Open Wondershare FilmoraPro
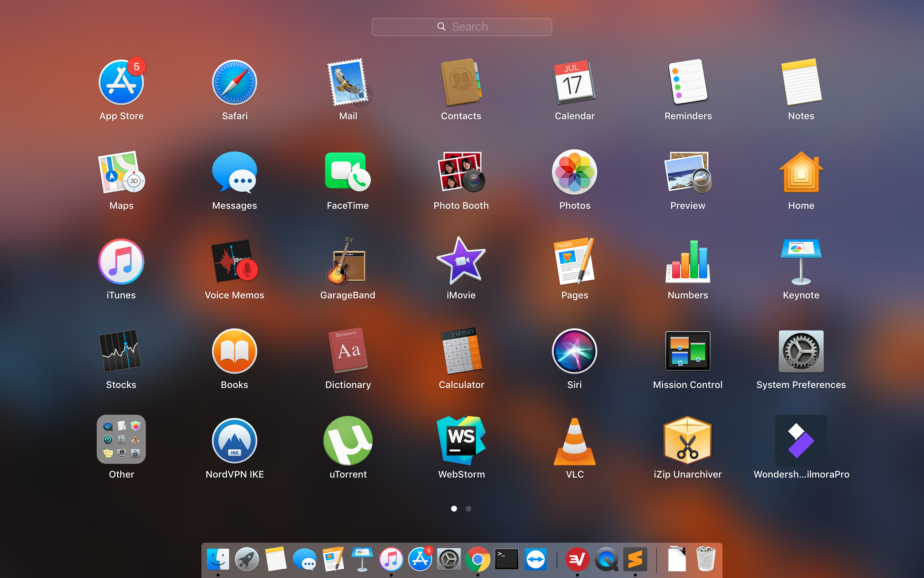The height and width of the screenshot is (578, 924). 801,441
